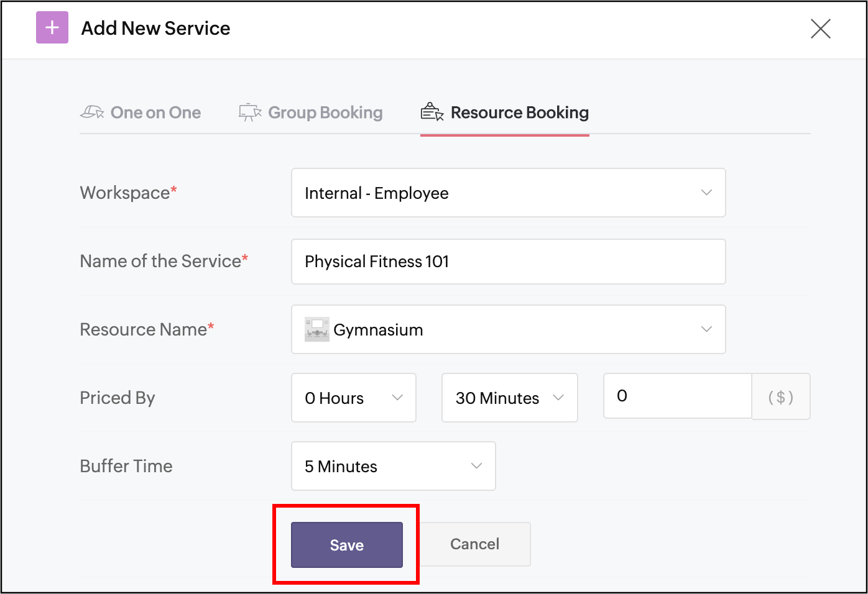The image size is (868, 594).
Task: Select the Resource Booking tab
Action: (519, 112)
